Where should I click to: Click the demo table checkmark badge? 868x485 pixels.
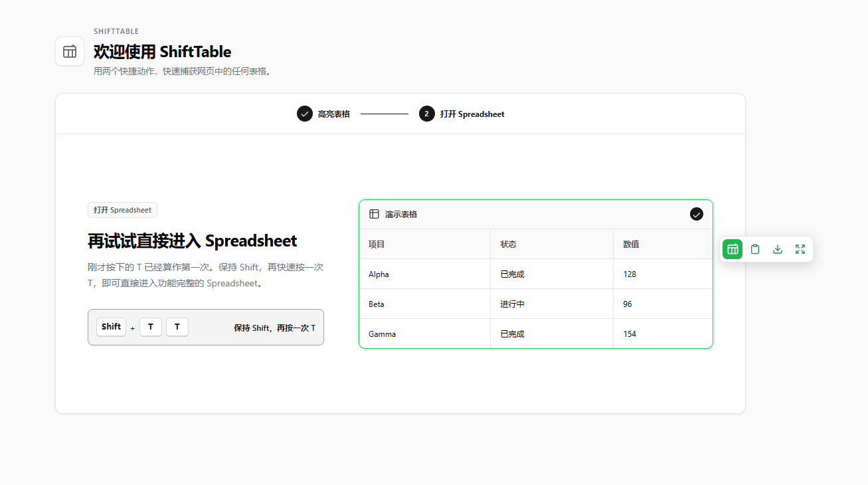pyautogui.click(x=697, y=214)
